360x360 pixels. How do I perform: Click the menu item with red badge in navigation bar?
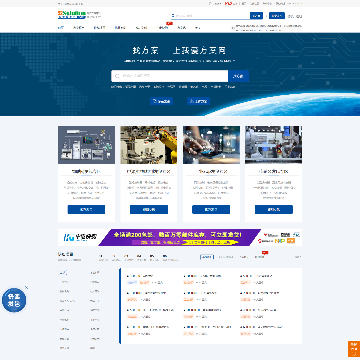[162, 28]
